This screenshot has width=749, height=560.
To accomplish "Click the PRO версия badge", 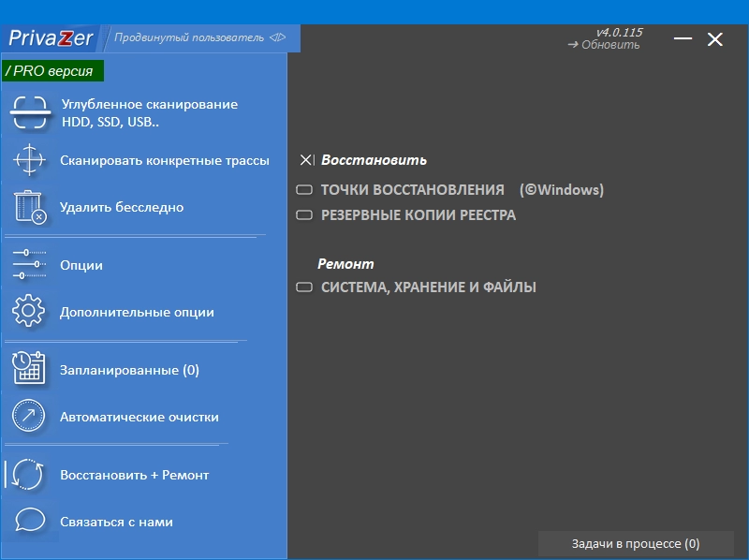I will (x=52, y=71).
